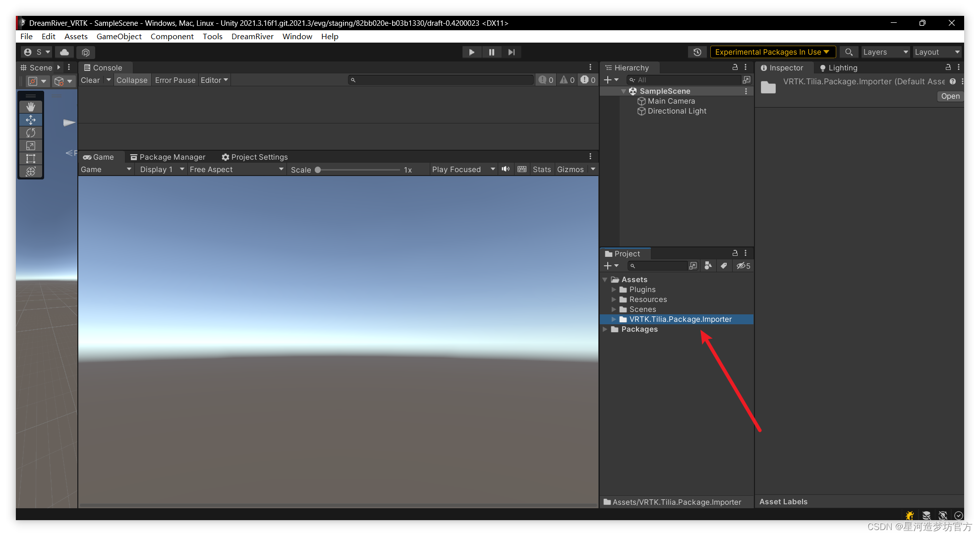Switch to the Package Manager tab
The width and height of the screenshot is (980, 536).
pyautogui.click(x=168, y=157)
